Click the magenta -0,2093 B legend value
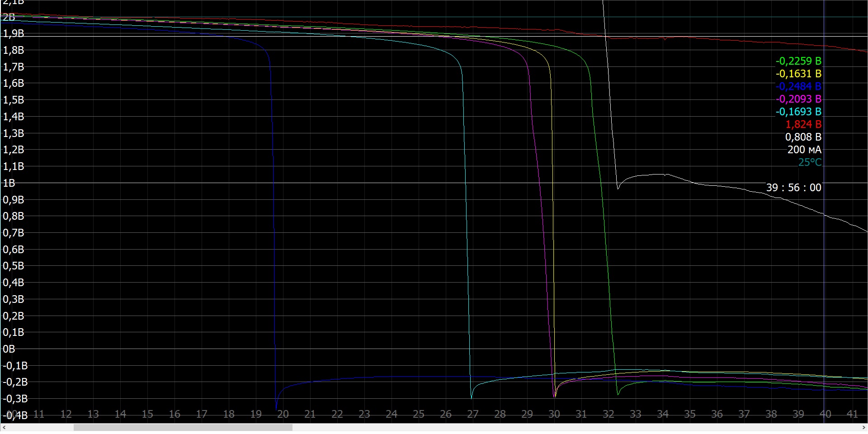The height and width of the screenshot is (434, 868). [x=798, y=99]
